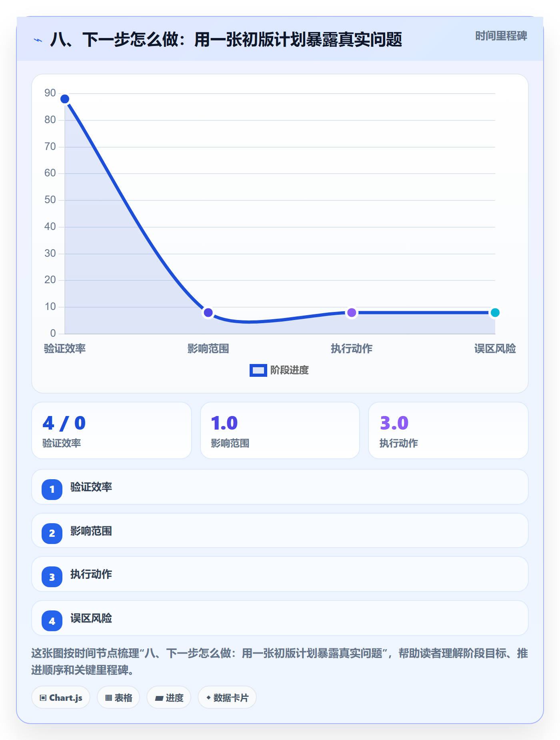Click the chart data point above 影响范围
Screen dimensions: 560x740
[208, 312]
